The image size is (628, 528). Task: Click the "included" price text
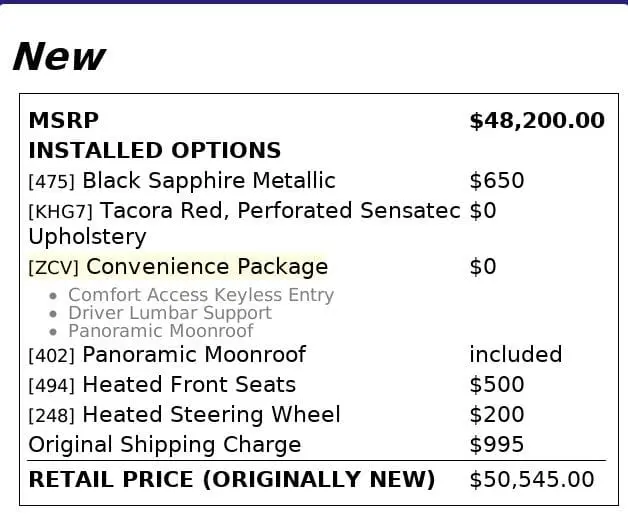[515, 355]
